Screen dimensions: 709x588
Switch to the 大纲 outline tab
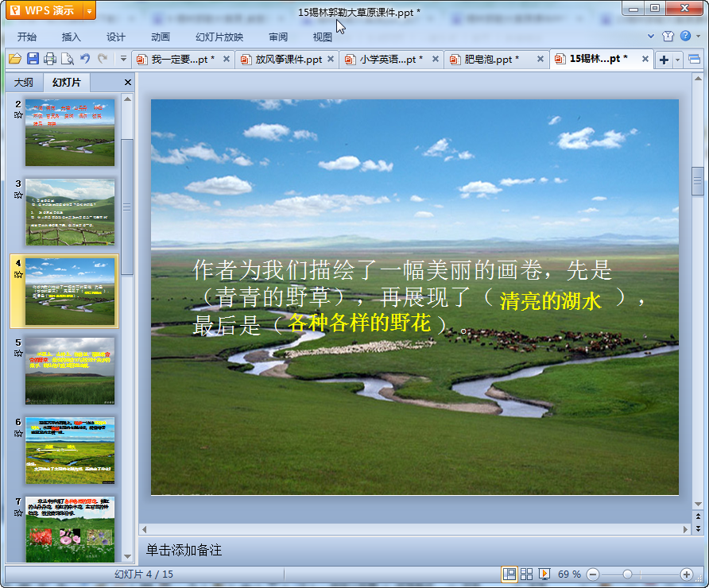pyautogui.click(x=24, y=83)
